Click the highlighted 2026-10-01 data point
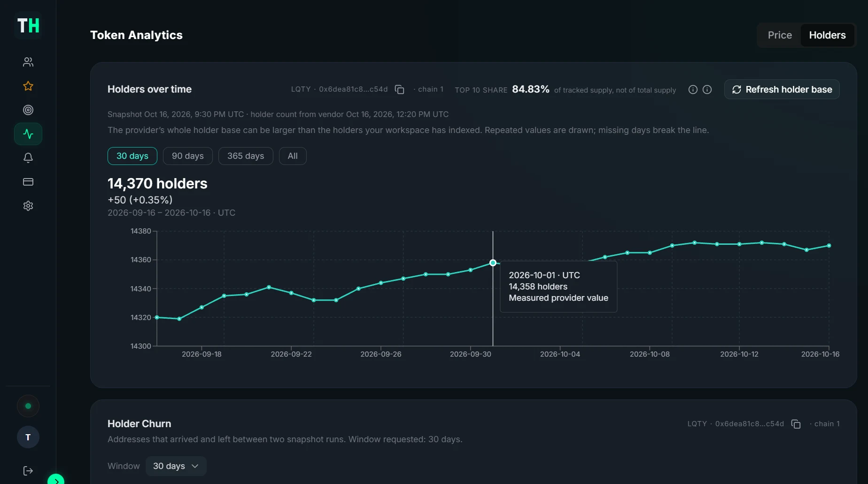The image size is (868, 484). (x=493, y=263)
